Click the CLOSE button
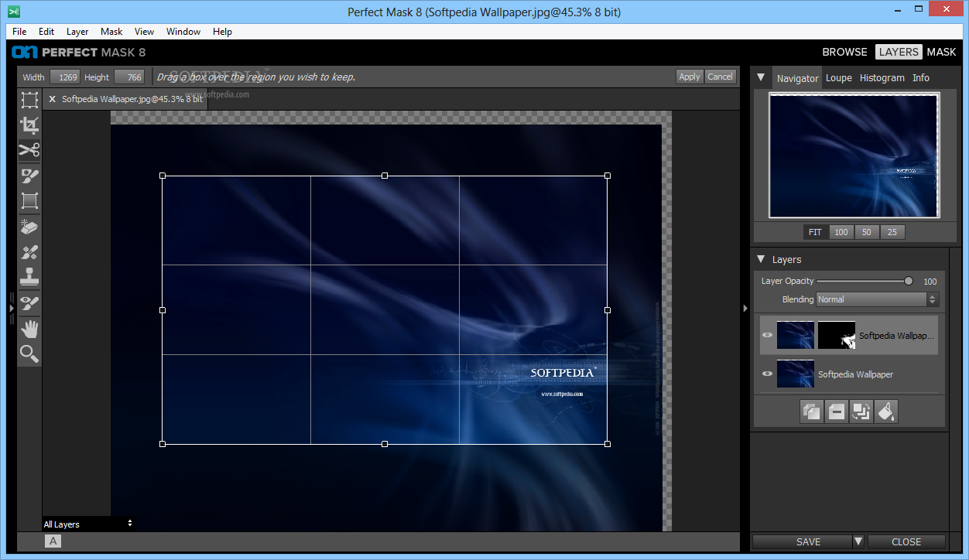Screen dimensions: 969x560 pyautogui.click(x=906, y=541)
